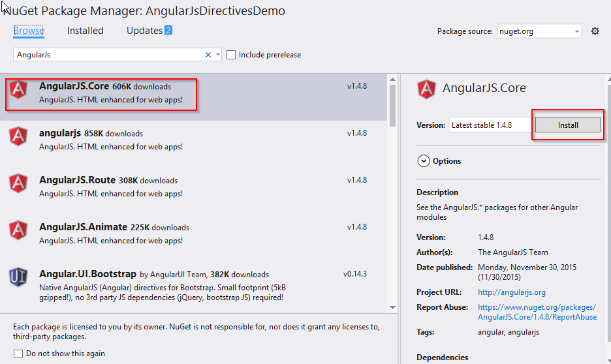Click the AngularJS.Core icon in details pane
Screen dimensions: 611x364
point(426,89)
